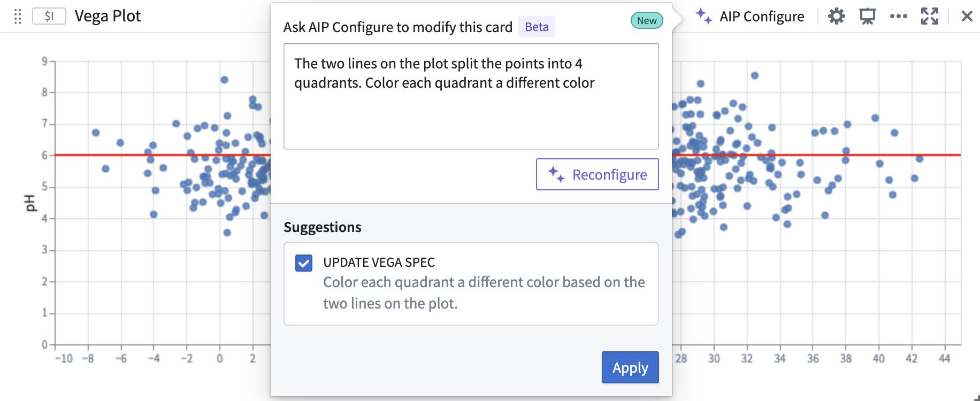Select the Update Vega Spec suggestion card
The height and width of the screenshot is (401, 980).
coord(471,283)
